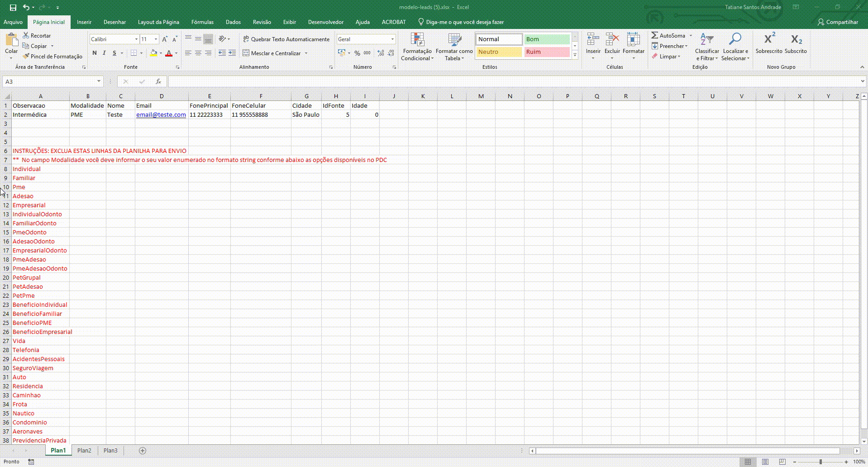Open the Inserir ribbon tab
Screen dimensions: 868x467
[x=84, y=22]
